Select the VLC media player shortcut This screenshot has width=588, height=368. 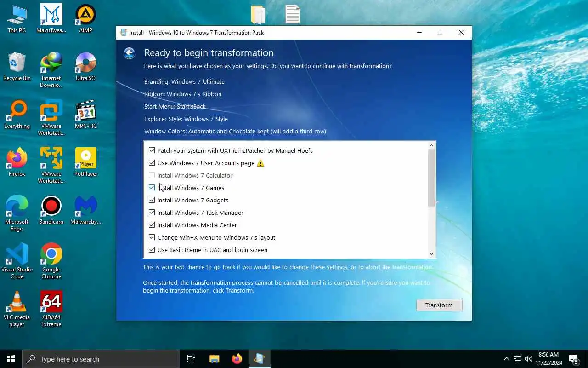click(17, 310)
